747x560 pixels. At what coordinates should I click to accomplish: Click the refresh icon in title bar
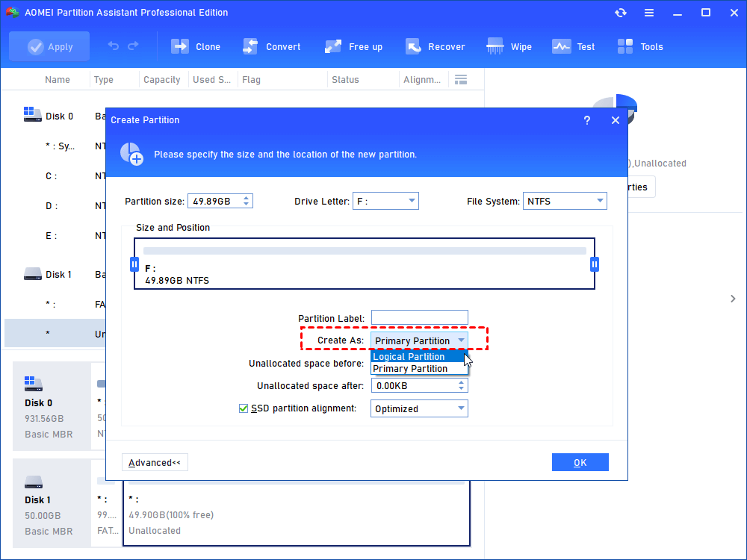pos(620,13)
